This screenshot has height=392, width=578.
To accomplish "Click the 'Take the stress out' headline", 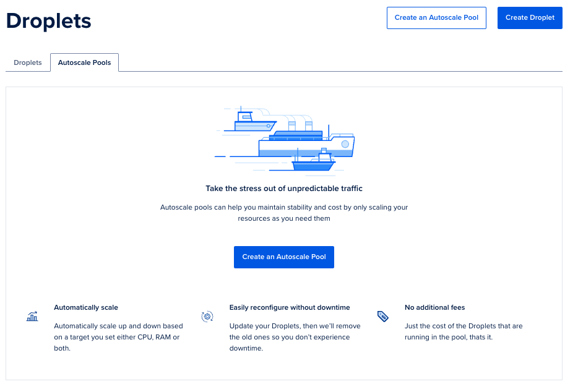I will (284, 189).
